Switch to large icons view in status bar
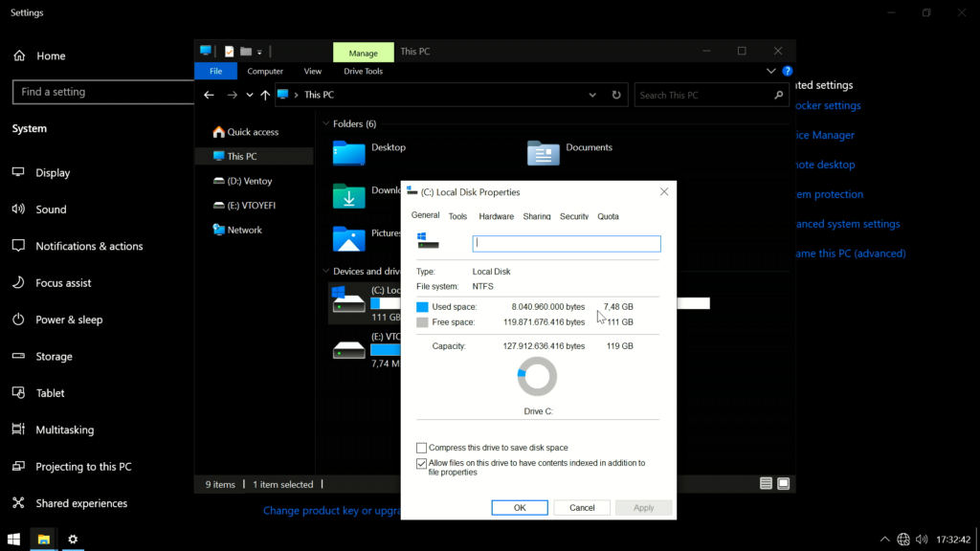Viewport: 980px width, 551px height. 783,484
